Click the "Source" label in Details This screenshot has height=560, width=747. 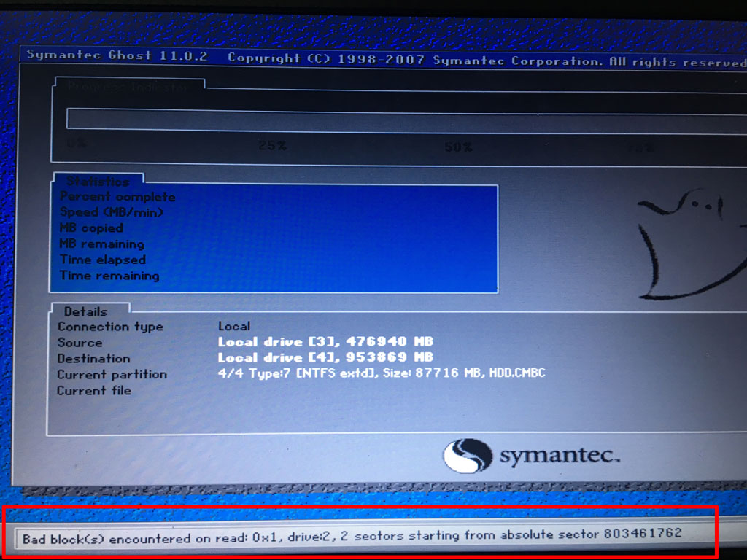point(80,343)
